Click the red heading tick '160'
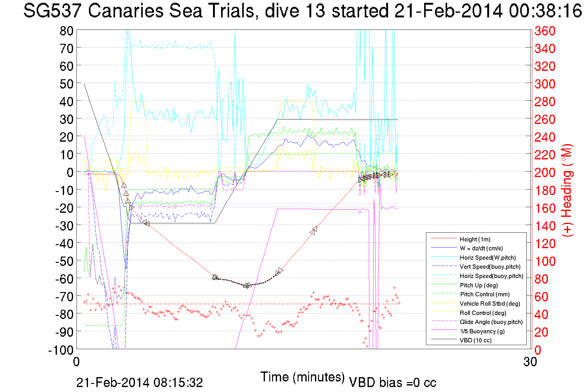Screen dimensions: 588x392 click(545, 208)
